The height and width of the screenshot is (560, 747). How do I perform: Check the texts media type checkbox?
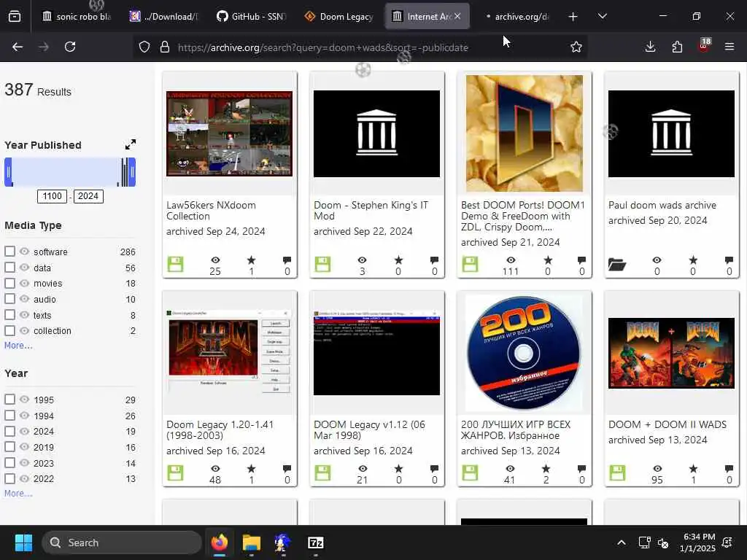point(9,314)
